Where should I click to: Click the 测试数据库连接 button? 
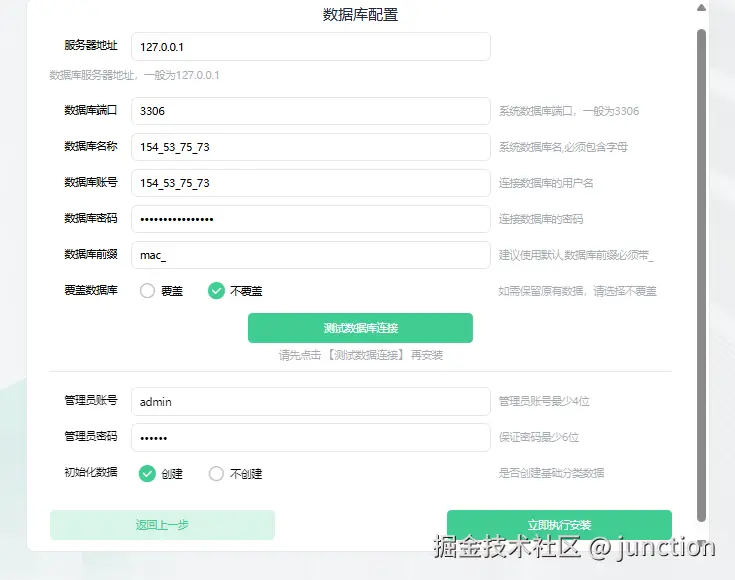(360, 328)
